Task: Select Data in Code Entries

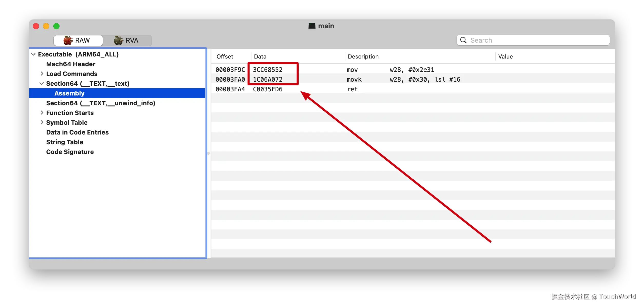Action: 77,132
